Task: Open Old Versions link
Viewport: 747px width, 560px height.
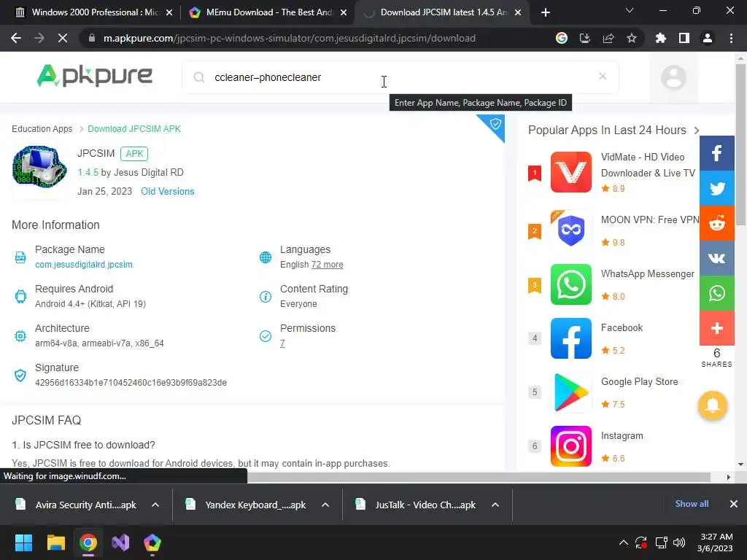Action: tap(168, 192)
